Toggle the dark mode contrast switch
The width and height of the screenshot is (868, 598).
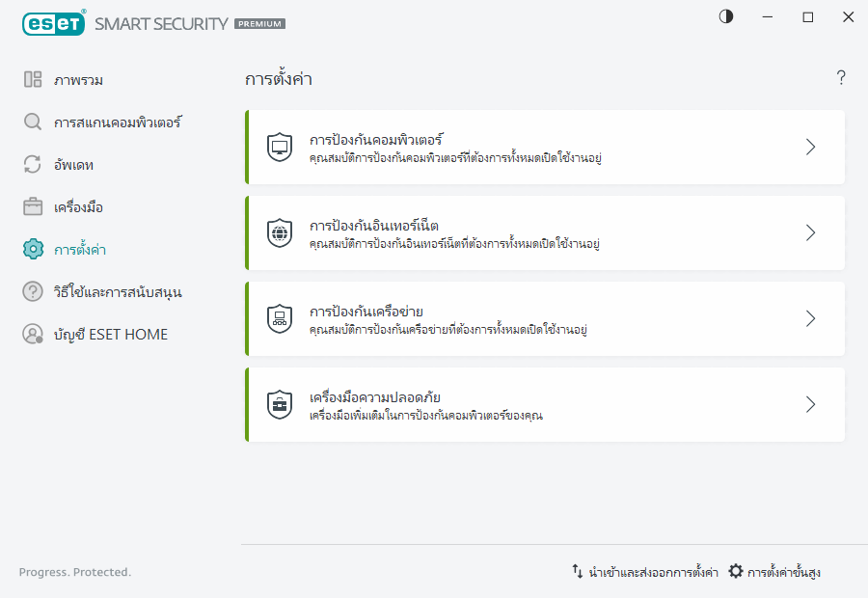pos(725,16)
